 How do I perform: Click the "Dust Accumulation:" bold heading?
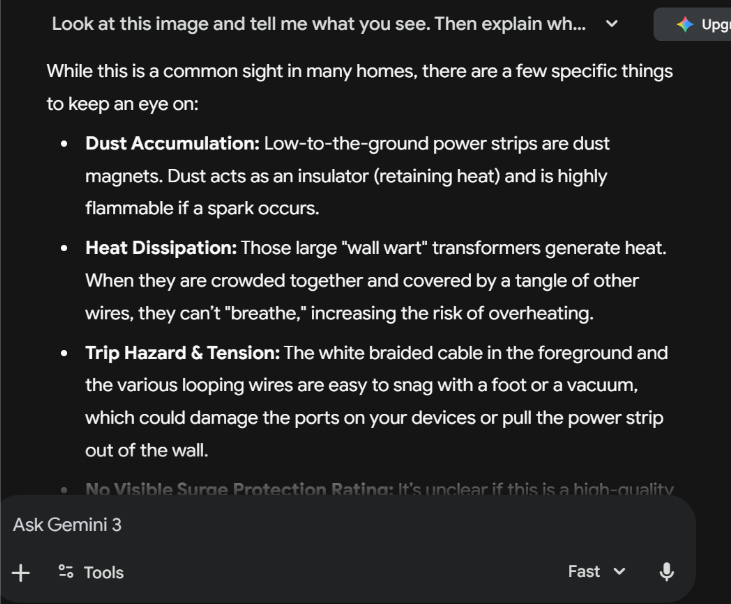[x=172, y=144]
